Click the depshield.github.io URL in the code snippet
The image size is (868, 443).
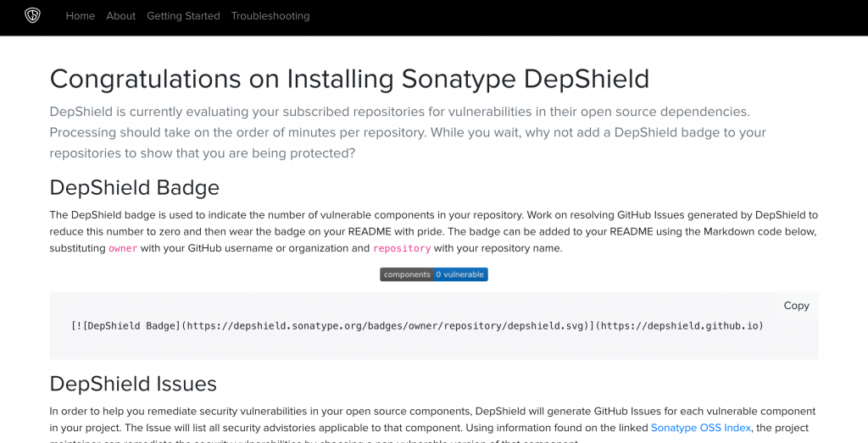(x=682, y=326)
